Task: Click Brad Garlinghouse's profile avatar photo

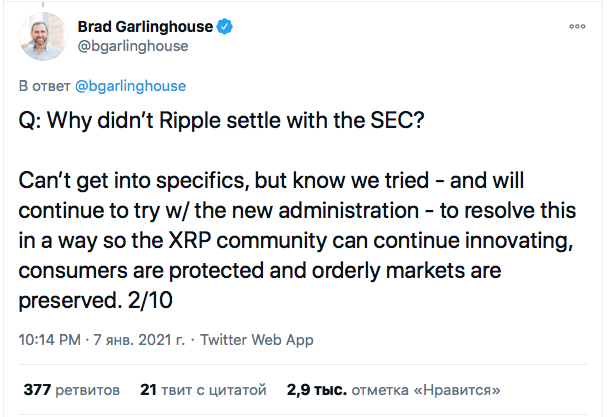Action: click(x=41, y=36)
